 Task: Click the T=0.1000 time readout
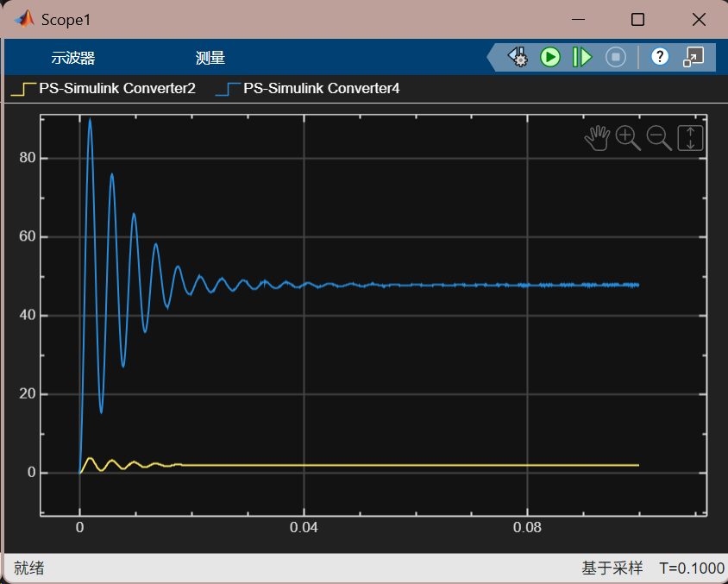[x=692, y=568]
